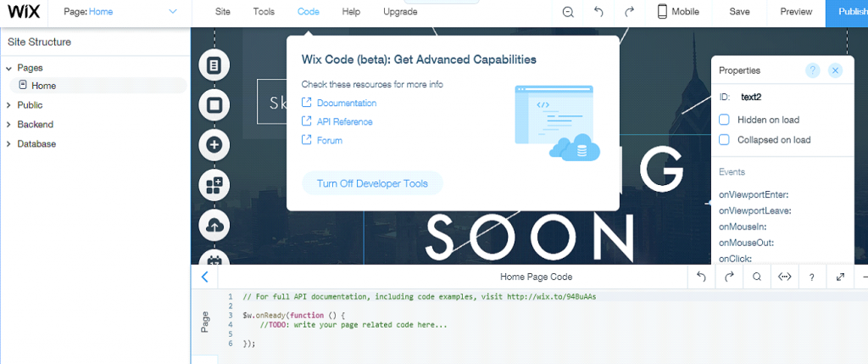Screen dimensions: 868x364
Task: Open code editor help question icon
Action: tap(812, 277)
